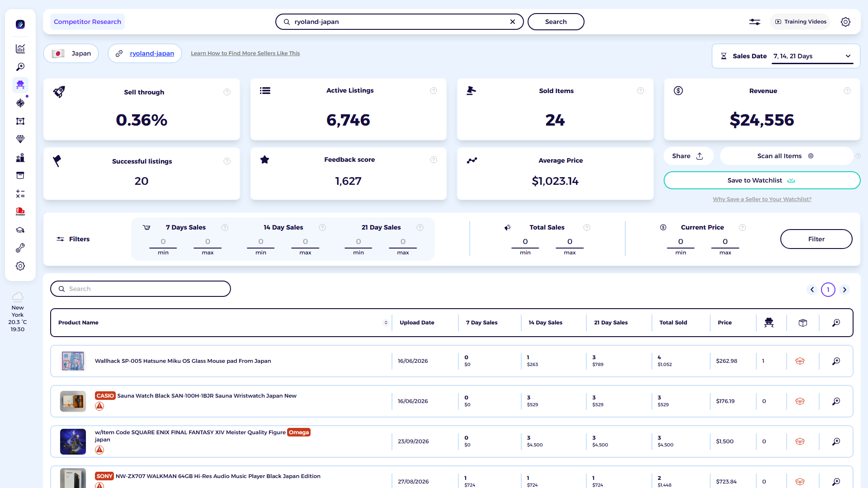This screenshot has width=868, height=488.
Task: Apply the Filter button
Action: click(816, 239)
